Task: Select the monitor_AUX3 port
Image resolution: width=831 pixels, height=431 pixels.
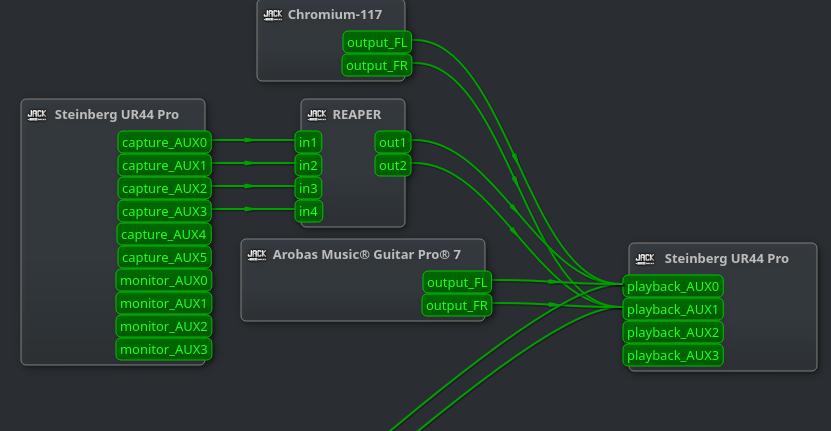Action: [x=164, y=349]
